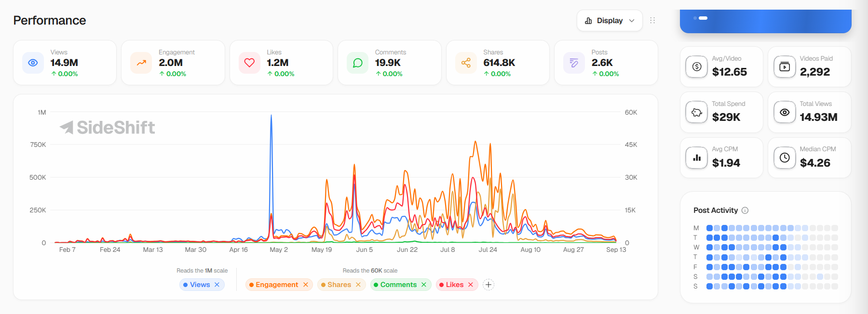868x314 pixels.
Task: Click the first Wednesday cell in Post Activity
Action: click(x=709, y=248)
